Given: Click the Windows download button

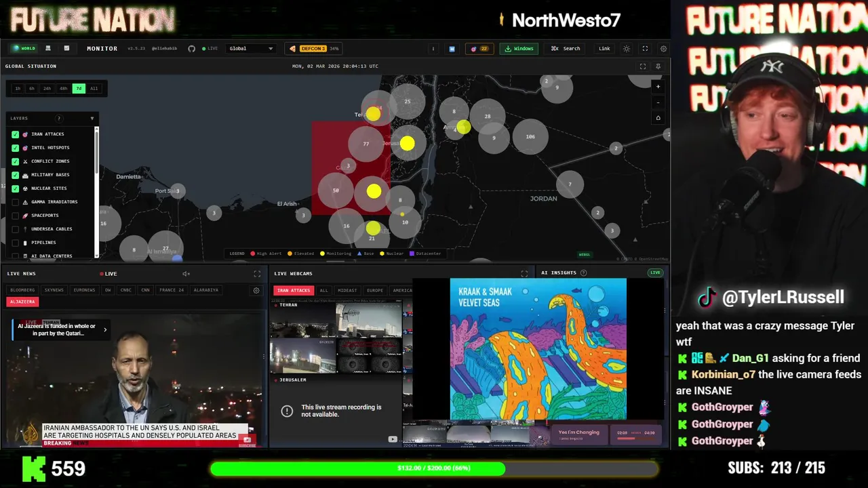Looking at the screenshot, I should point(519,49).
